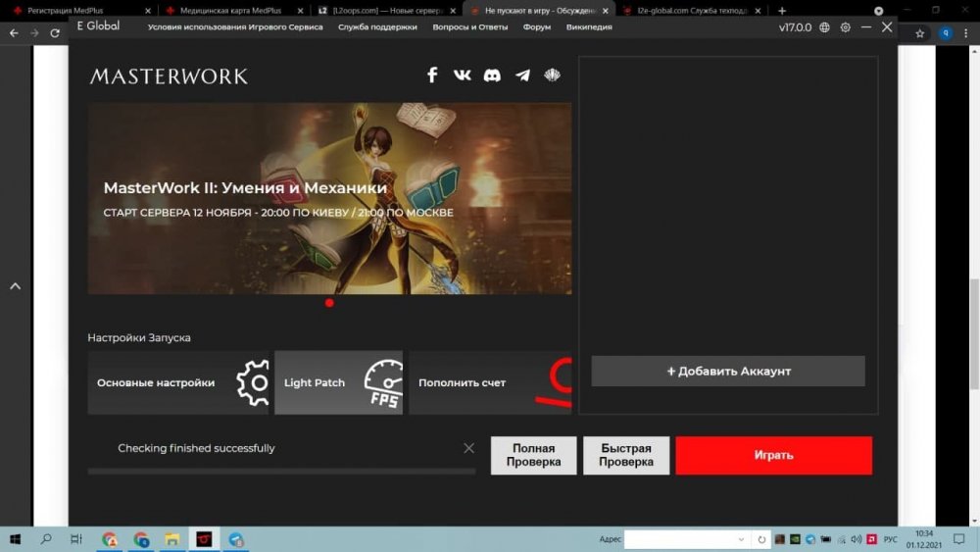The height and width of the screenshot is (552, 980).
Task: Select the Light Patch tile
Action: tap(338, 383)
